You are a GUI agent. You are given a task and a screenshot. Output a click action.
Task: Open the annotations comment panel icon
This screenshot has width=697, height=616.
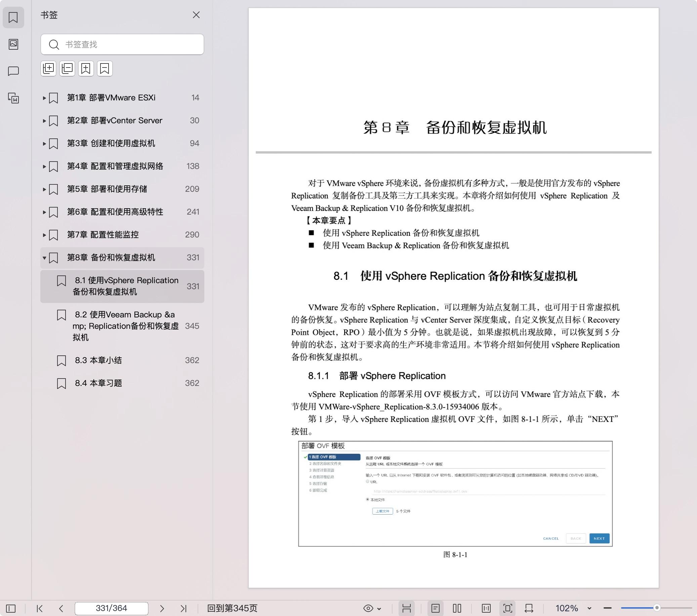13,71
